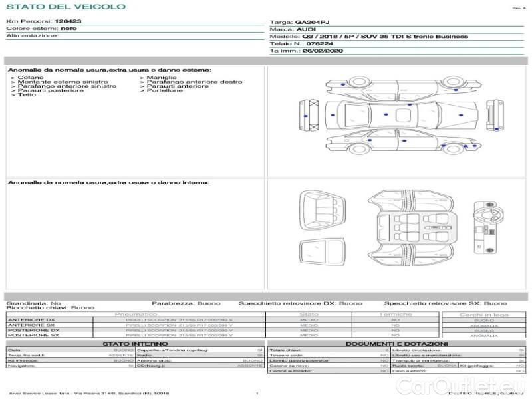Screen dimensions: 532x399
Task: Select the 'Cofano' anomaly entry
Action: click(x=31, y=78)
